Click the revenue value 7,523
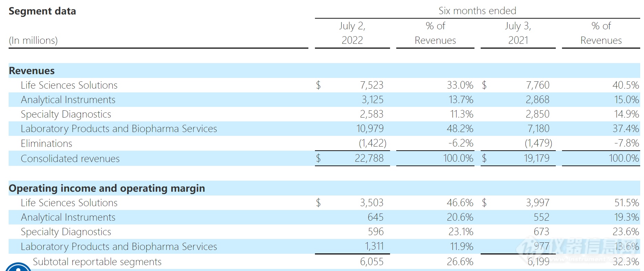This screenshot has height=271, width=644. (x=372, y=85)
